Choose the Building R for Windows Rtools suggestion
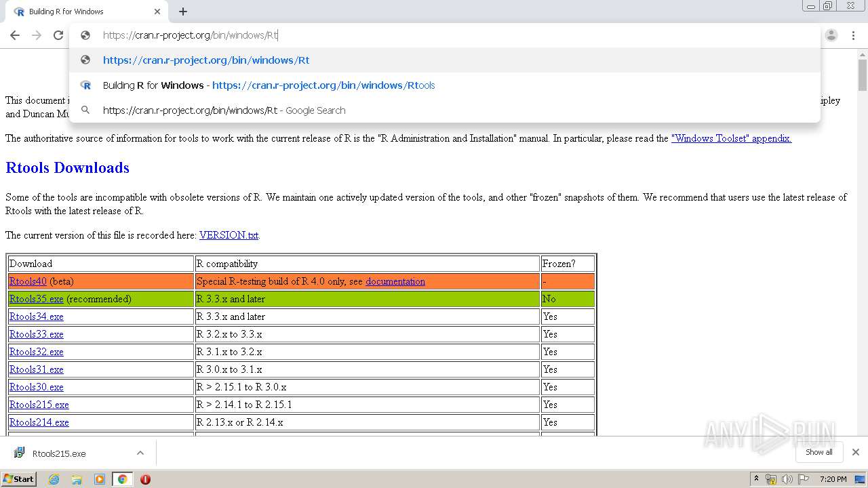This screenshot has height=488, width=868. [x=444, y=85]
